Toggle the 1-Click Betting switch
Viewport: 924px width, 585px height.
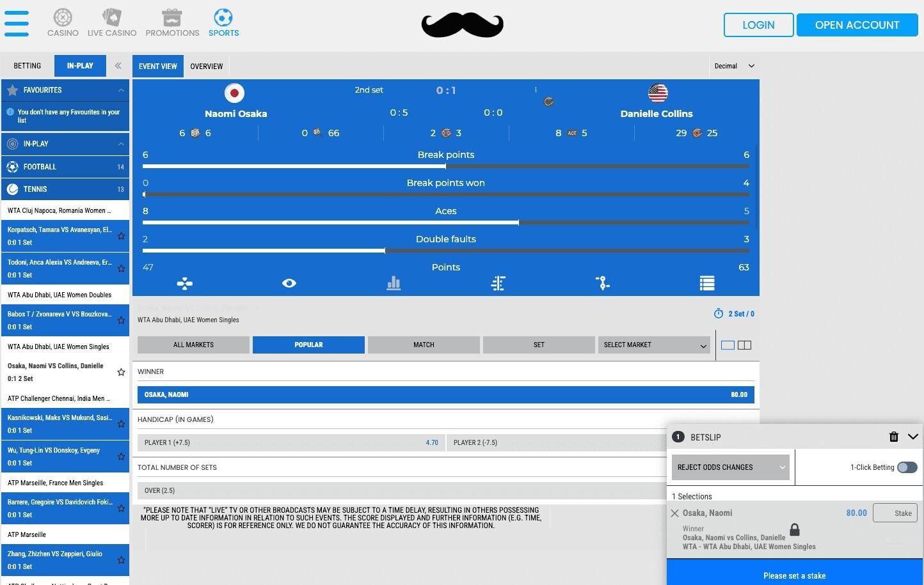coord(907,467)
